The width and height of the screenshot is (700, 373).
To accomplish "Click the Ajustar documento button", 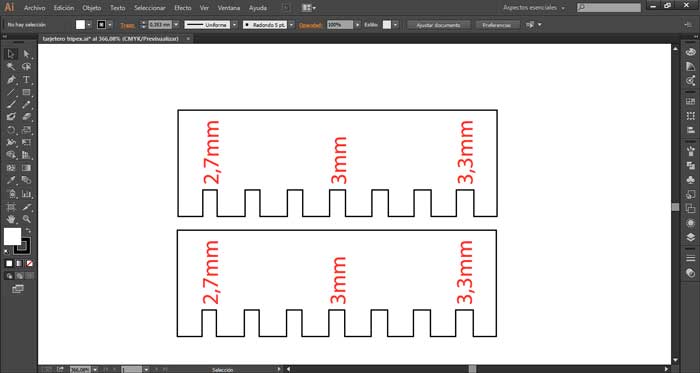I will [438, 25].
